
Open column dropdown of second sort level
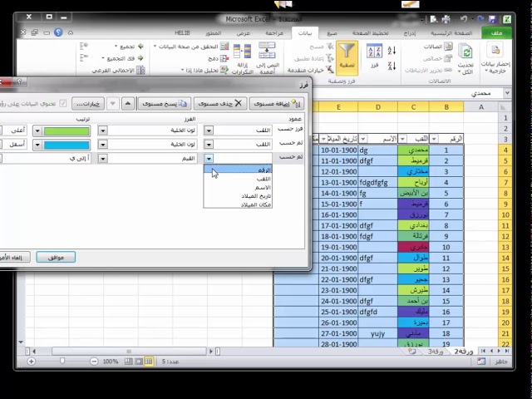click(x=209, y=144)
